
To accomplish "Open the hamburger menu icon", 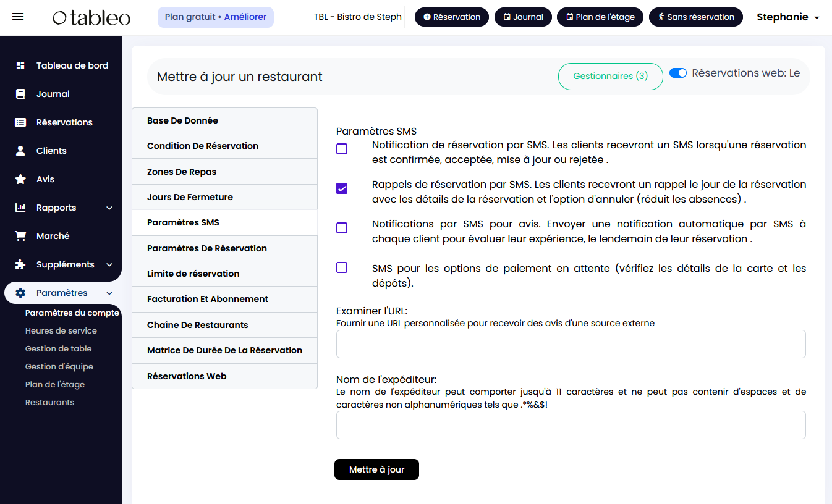I will tap(18, 17).
